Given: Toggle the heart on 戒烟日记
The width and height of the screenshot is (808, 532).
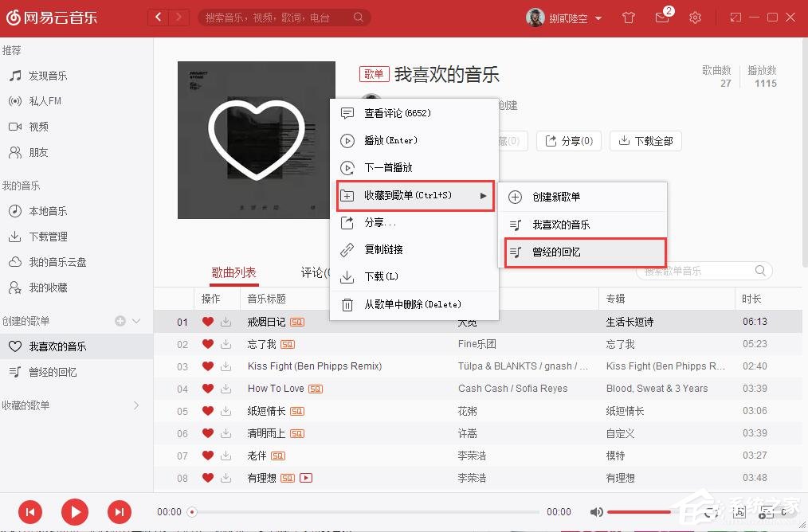Looking at the screenshot, I should (x=206, y=322).
